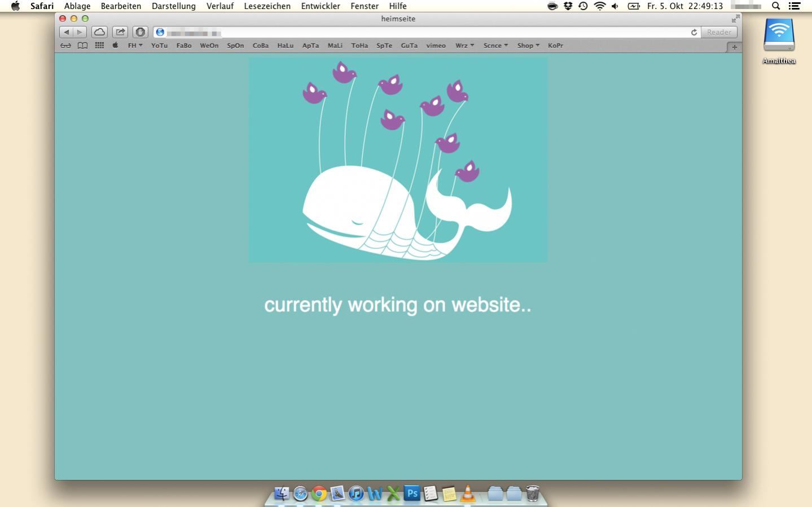Image resolution: width=812 pixels, height=507 pixels.
Task: Click the address bar URL field
Action: pyautogui.click(x=427, y=32)
